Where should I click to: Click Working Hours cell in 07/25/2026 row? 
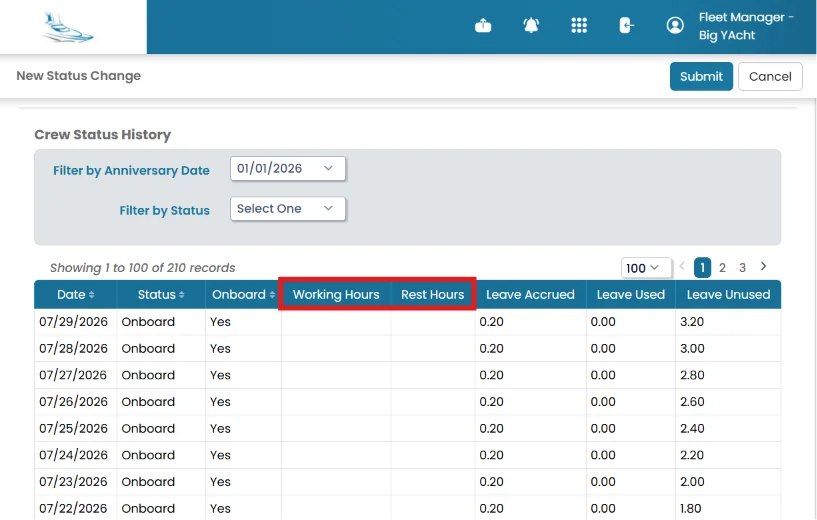click(x=336, y=428)
